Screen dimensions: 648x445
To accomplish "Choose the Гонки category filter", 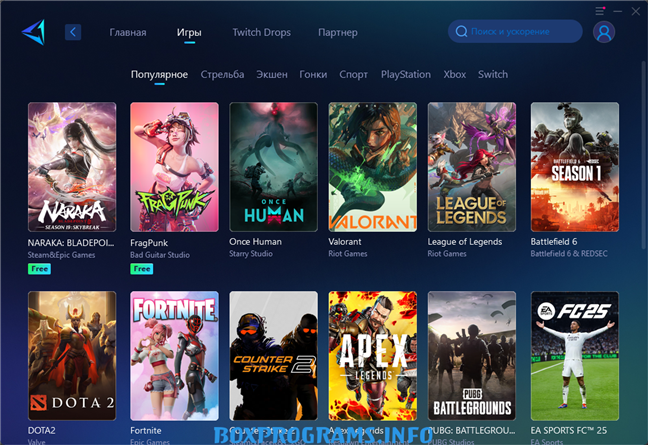I will point(313,74).
